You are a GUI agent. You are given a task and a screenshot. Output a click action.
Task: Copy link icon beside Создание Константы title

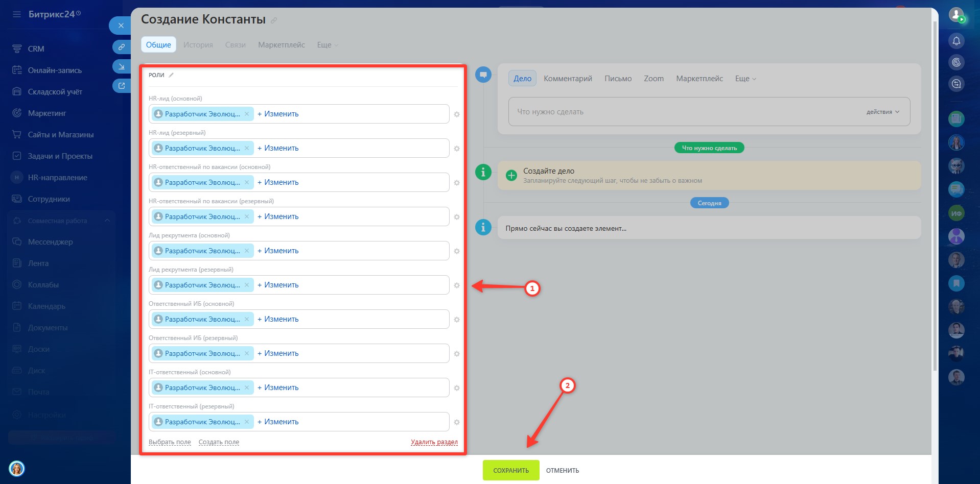274,20
